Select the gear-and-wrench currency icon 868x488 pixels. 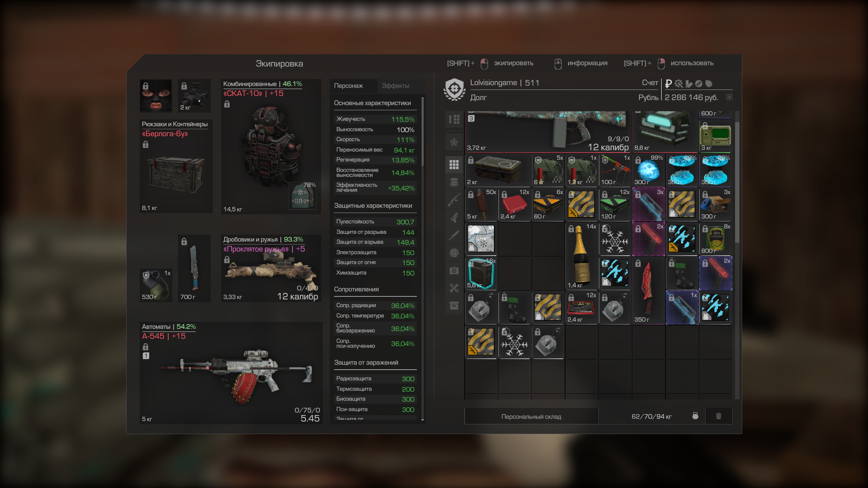(679, 83)
